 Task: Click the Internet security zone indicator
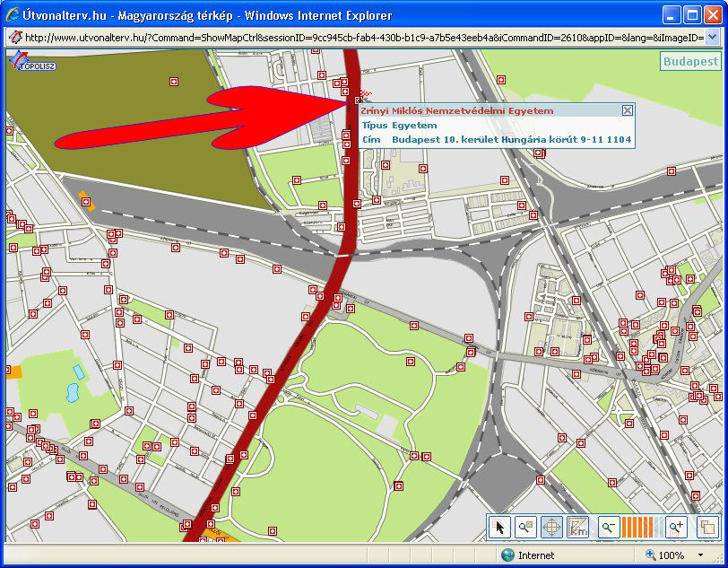click(x=529, y=555)
